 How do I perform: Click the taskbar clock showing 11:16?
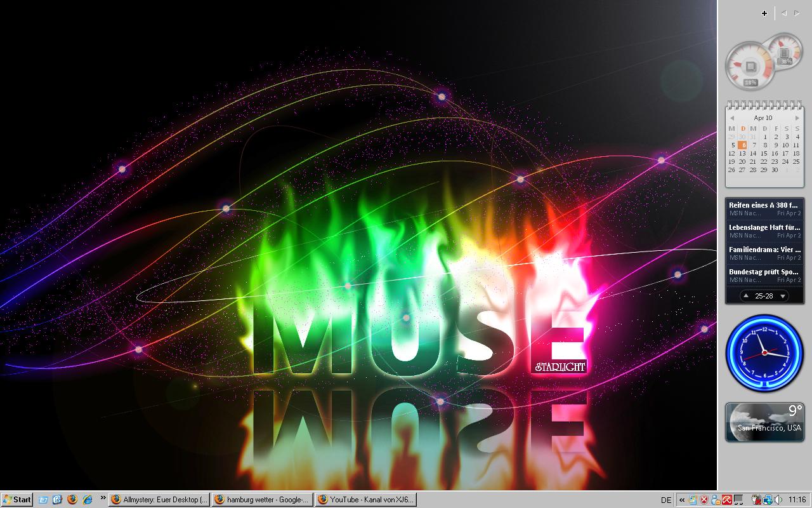point(797,500)
